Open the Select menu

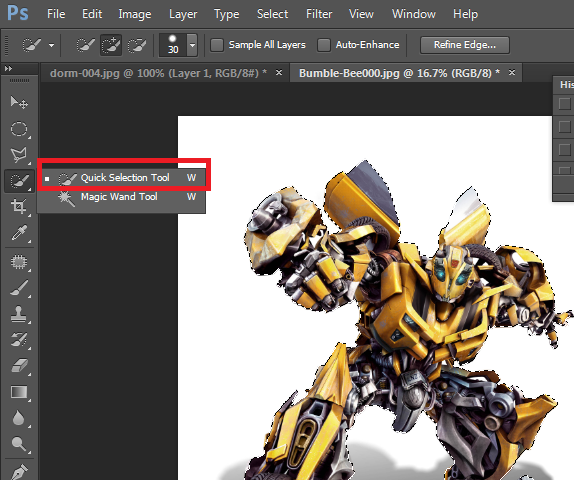(272, 14)
